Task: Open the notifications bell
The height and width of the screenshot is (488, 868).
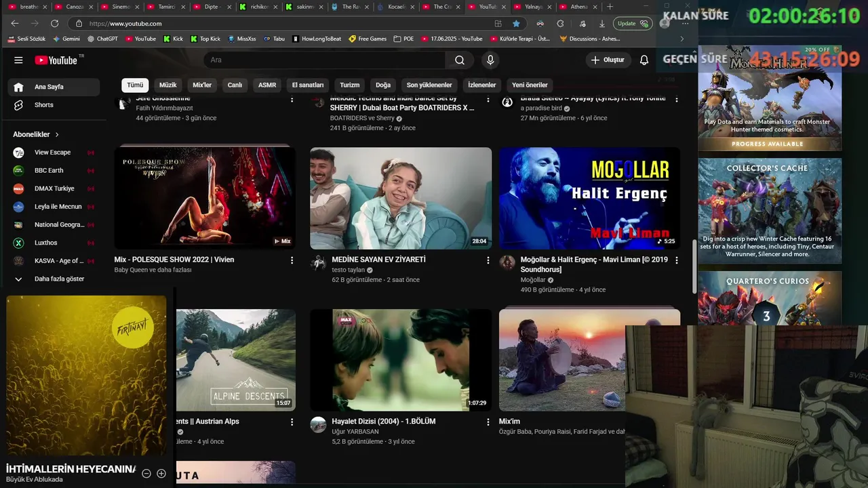Action: pyautogui.click(x=644, y=60)
